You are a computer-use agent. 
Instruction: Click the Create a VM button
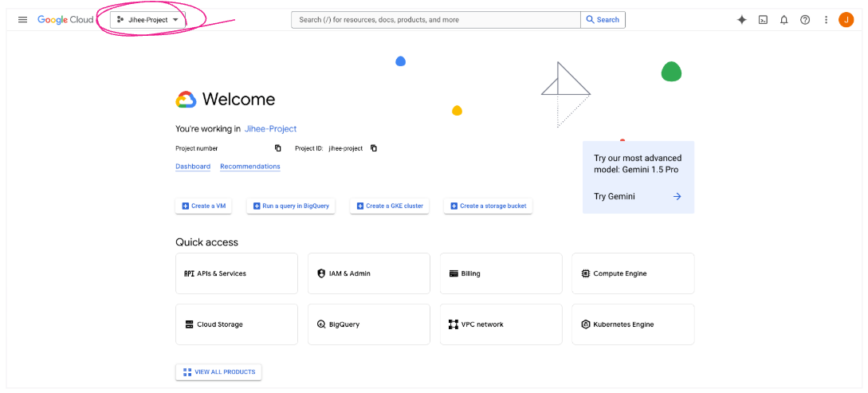pyautogui.click(x=204, y=206)
